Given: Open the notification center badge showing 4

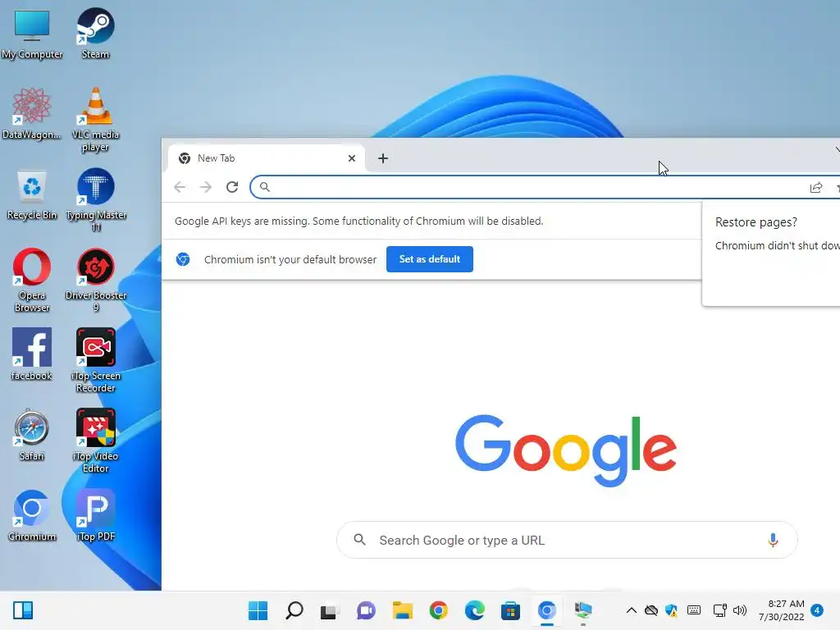Looking at the screenshot, I should 817,610.
